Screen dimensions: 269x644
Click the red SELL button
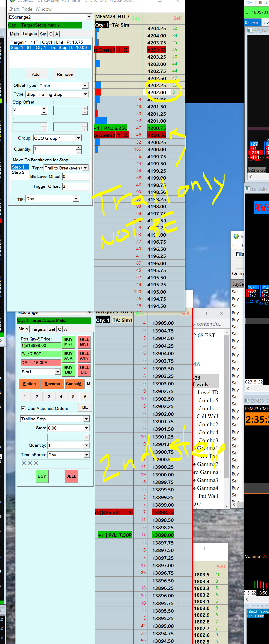pyautogui.click(x=71, y=476)
